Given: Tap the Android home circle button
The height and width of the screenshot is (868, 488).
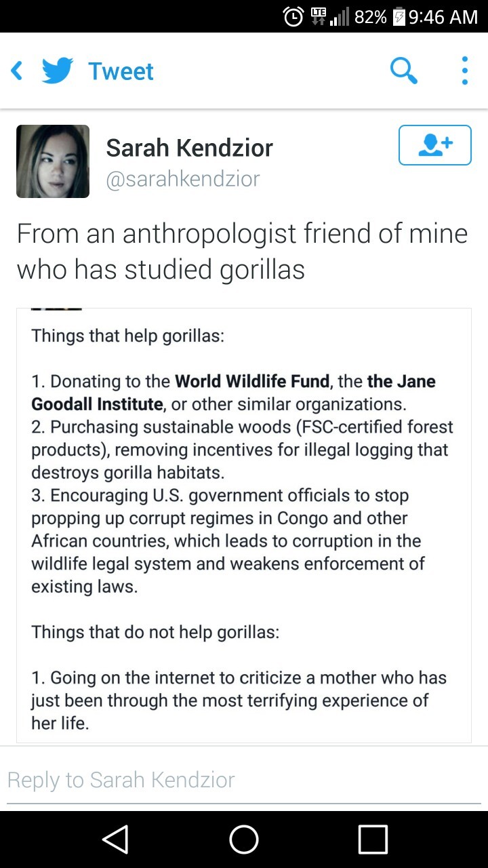Looking at the screenshot, I should pos(244,840).
